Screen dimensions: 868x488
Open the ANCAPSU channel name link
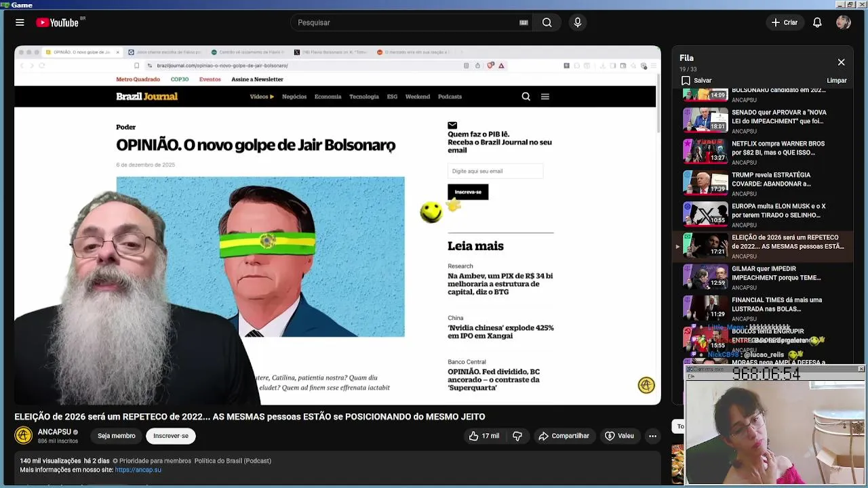point(54,432)
